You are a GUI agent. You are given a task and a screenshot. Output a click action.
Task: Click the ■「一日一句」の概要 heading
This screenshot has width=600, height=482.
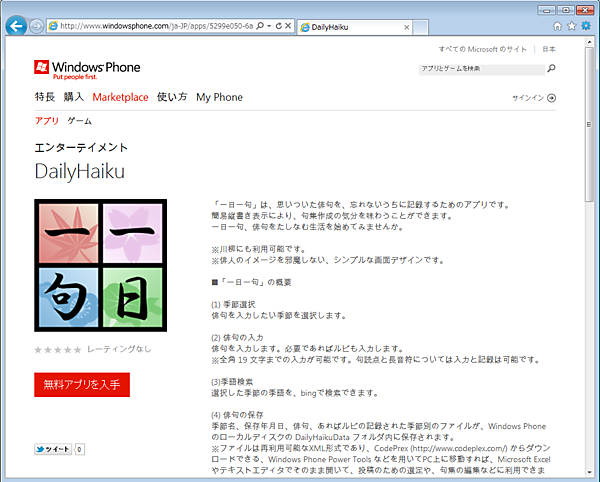click(251, 282)
